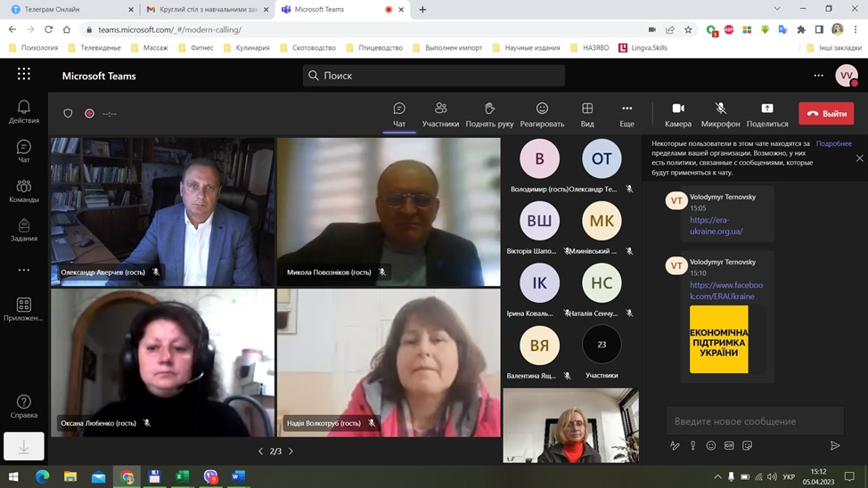Image resolution: width=868 pixels, height=488 pixels.
Task: Open Задания in left sidebar
Action: (24, 230)
